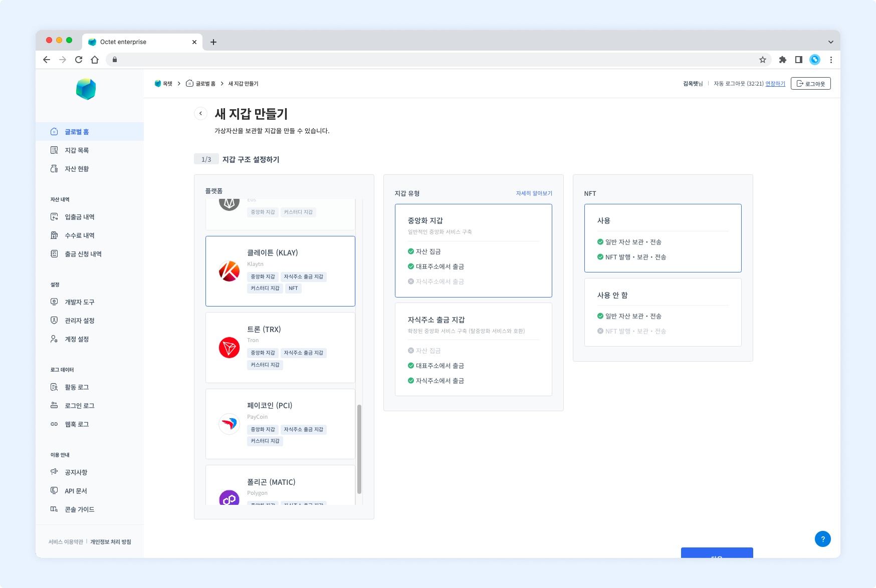
Task: Select the 트론 (TRX) platform card
Action: tap(280, 348)
